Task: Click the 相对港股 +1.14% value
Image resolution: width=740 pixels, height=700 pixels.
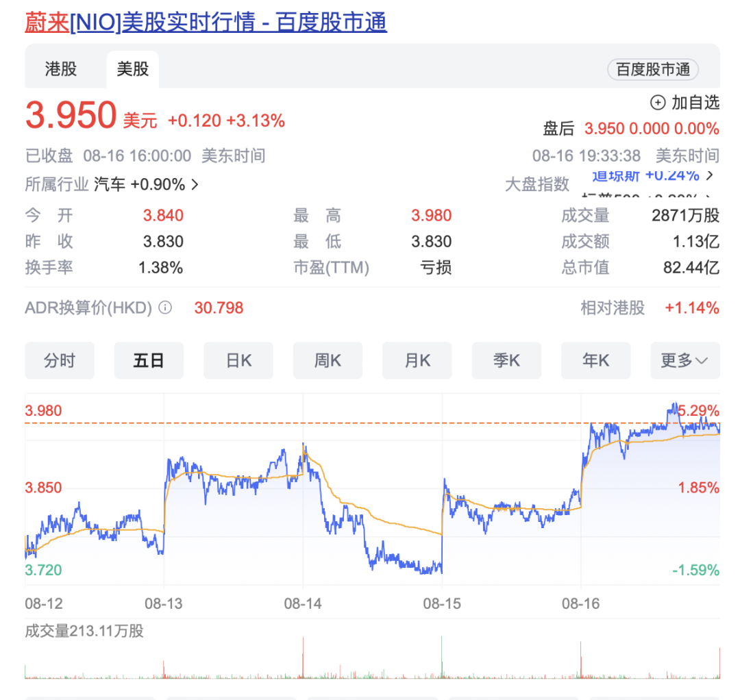Action: 692,308
